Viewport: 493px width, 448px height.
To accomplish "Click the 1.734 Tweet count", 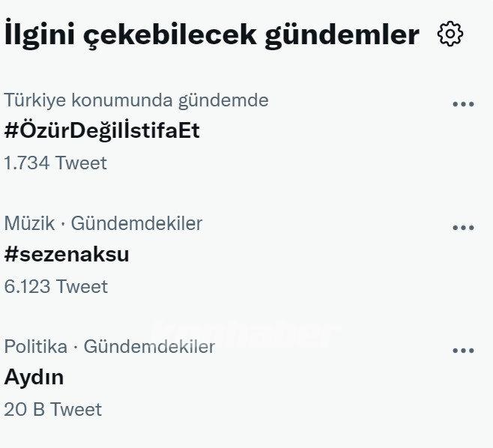I will coord(55,163).
